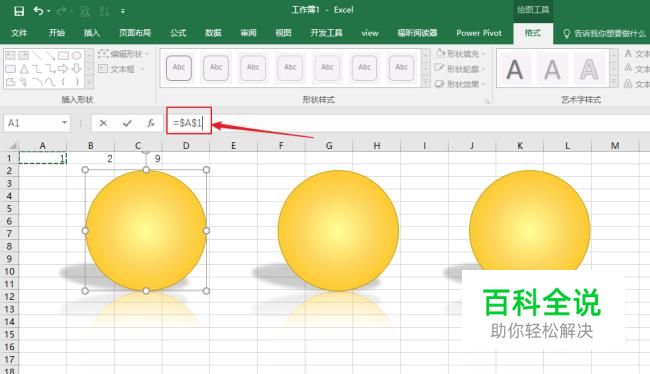Screen dimensions: 650x374
Task: Select the rectangle shape
Action: pyautogui.click(x=63, y=55)
